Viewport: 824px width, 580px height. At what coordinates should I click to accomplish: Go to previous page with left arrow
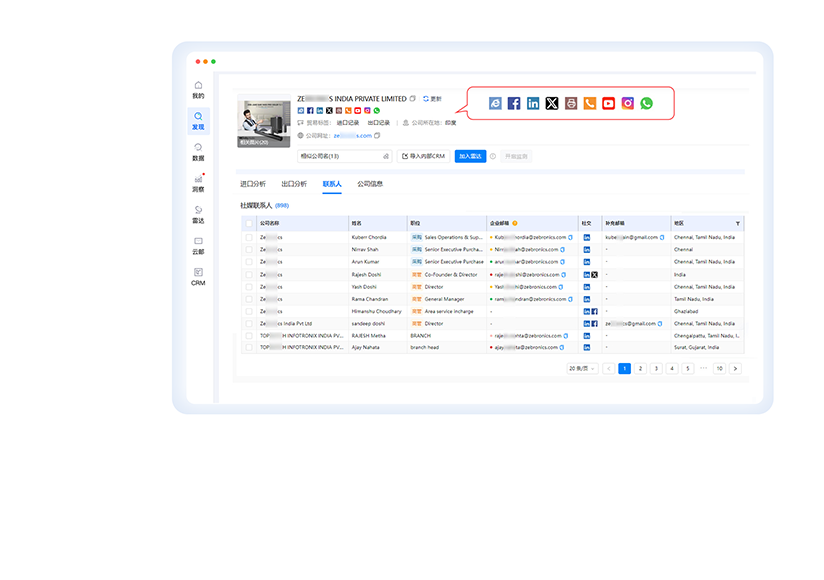coord(609,368)
